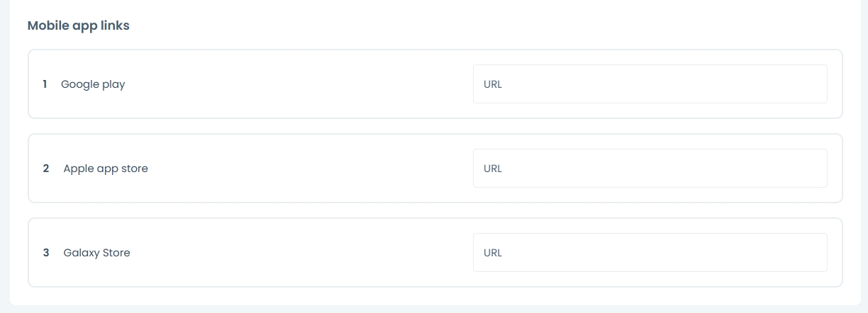Click the Google play URL input field

[x=650, y=84]
